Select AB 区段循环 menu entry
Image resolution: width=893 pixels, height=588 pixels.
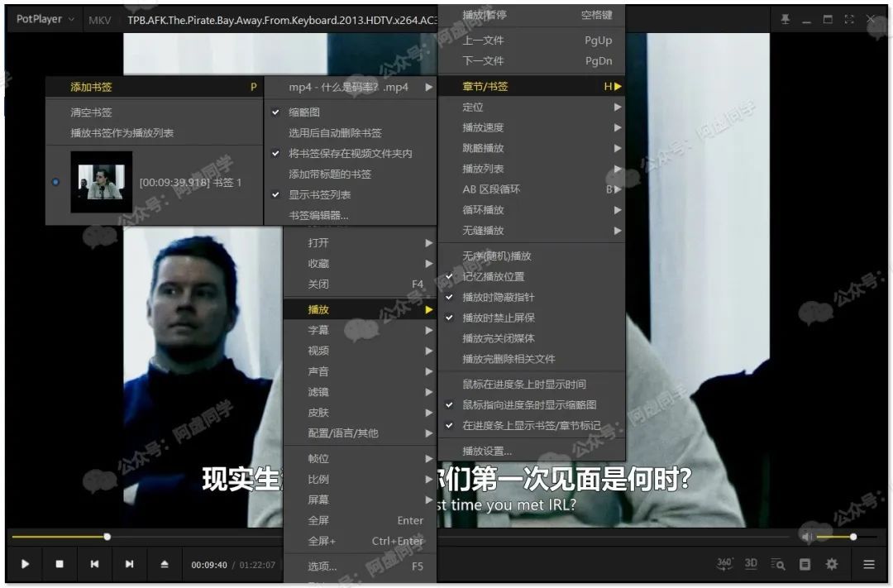pyautogui.click(x=532, y=189)
